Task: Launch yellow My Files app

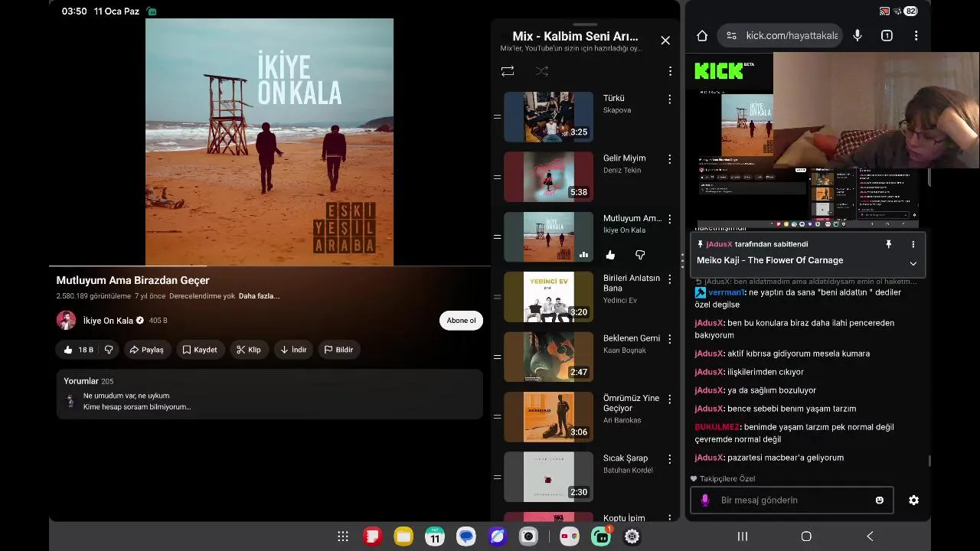Action: (403, 536)
